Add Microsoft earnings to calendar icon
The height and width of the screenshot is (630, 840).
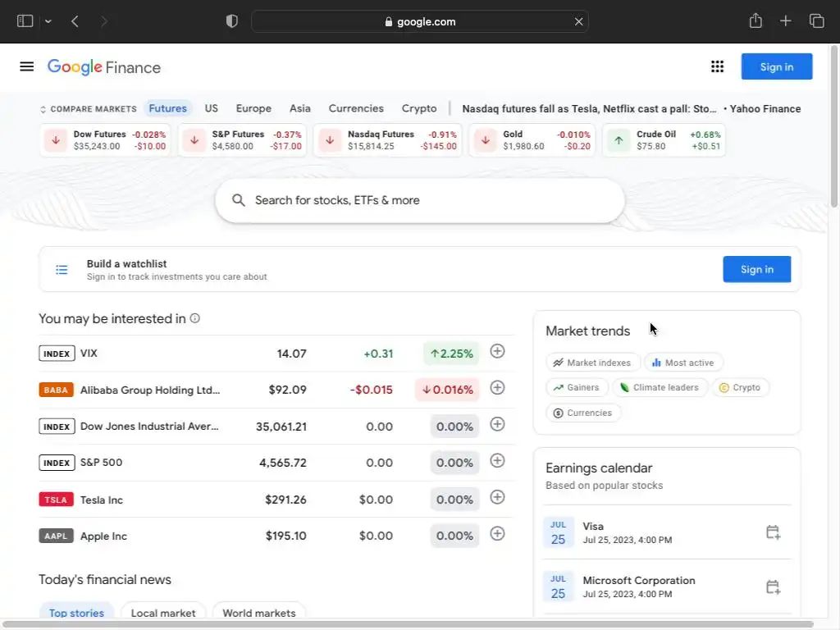click(x=773, y=587)
